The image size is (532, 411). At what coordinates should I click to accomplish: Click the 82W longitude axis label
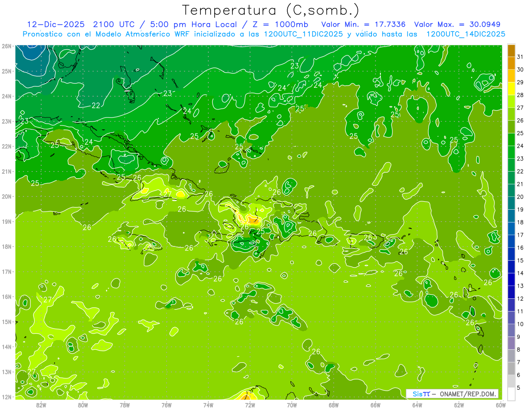(41, 405)
